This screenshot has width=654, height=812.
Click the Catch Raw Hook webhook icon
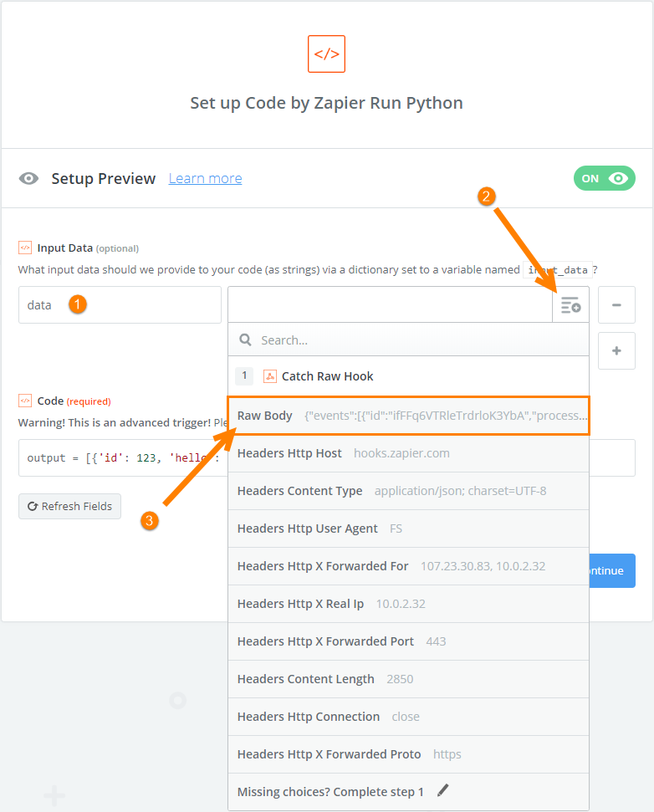point(270,376)
